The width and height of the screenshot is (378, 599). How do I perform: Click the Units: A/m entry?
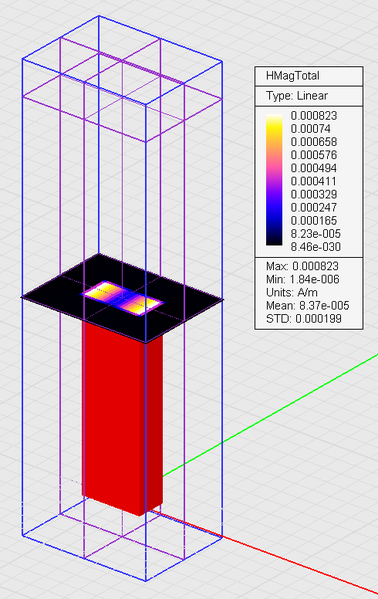pos(292,292)
